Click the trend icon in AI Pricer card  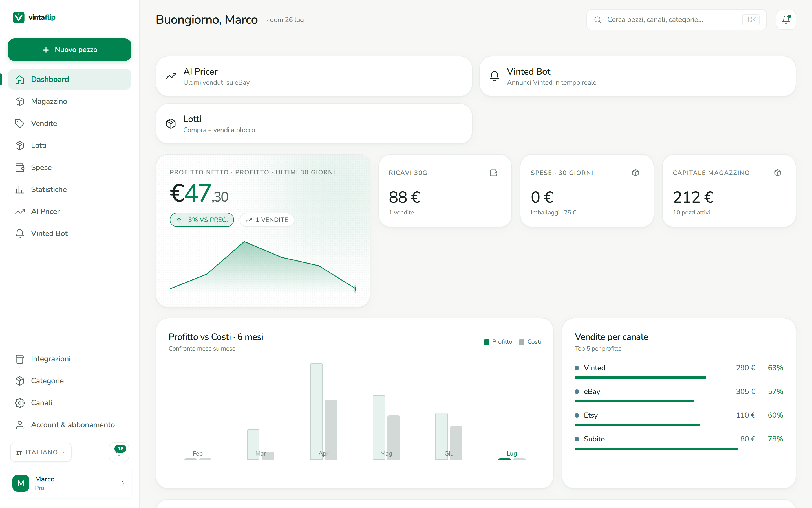pyautogui.click(x=171, y=76)
